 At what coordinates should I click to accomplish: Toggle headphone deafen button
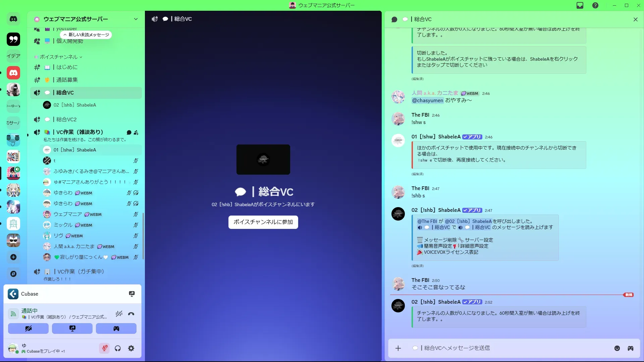tap(118, 348)
